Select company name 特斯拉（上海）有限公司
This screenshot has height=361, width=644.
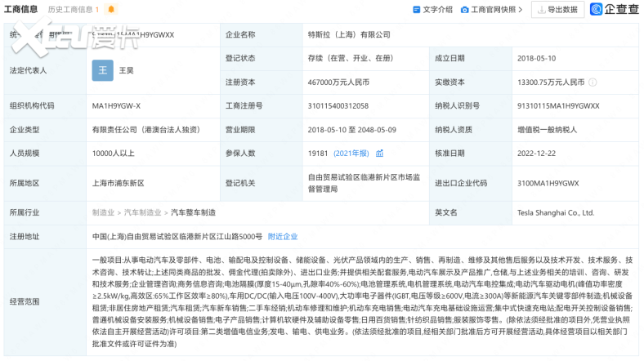[x=349, y=35]
